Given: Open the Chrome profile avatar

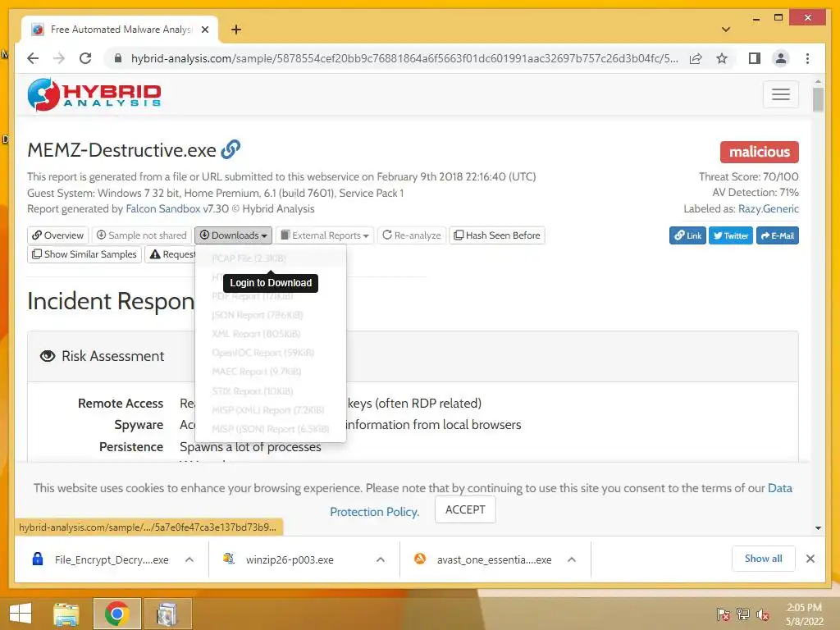Looking at the screenshot, I should coord(781,58).
